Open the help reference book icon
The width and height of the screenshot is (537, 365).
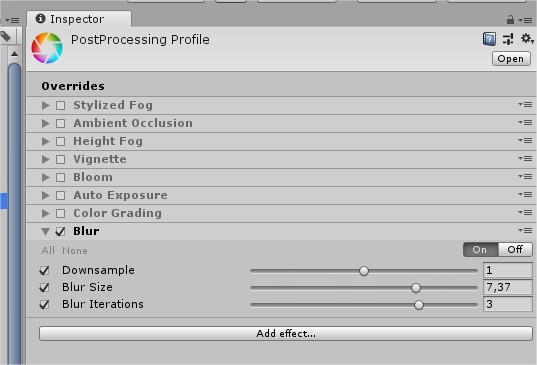click(x=489, y=39)
